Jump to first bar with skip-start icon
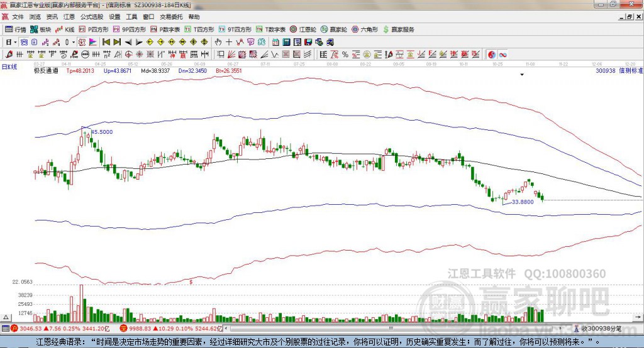Viewport: 644px width, 348px height. point(106,42)
